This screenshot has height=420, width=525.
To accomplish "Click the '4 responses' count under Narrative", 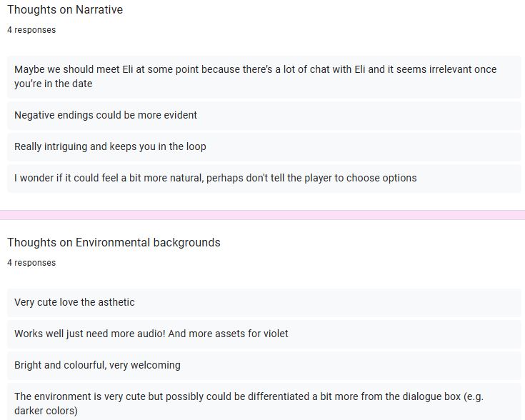I will tap(31, 30).
